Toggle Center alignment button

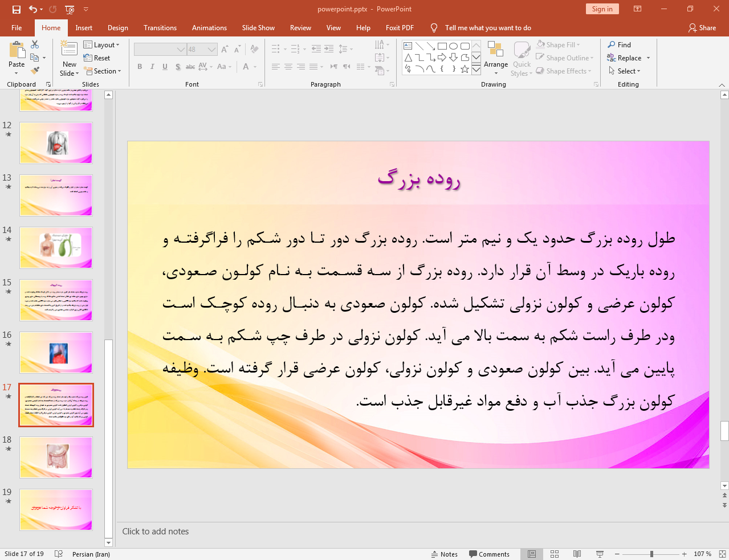click(x=288, y=67)
